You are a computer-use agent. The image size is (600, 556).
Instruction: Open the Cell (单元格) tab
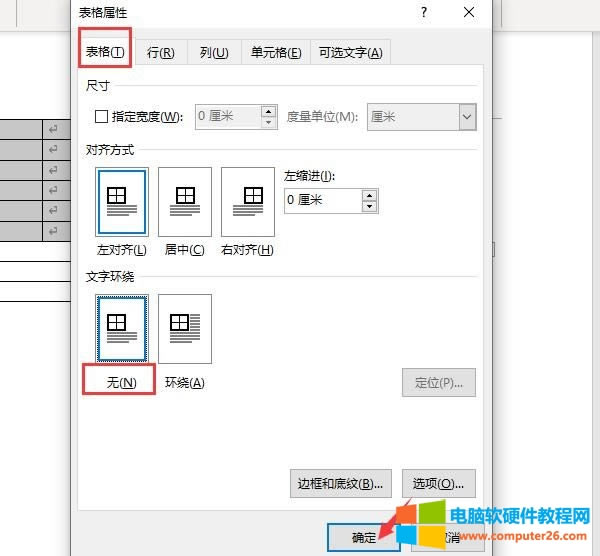coord(276,52)
